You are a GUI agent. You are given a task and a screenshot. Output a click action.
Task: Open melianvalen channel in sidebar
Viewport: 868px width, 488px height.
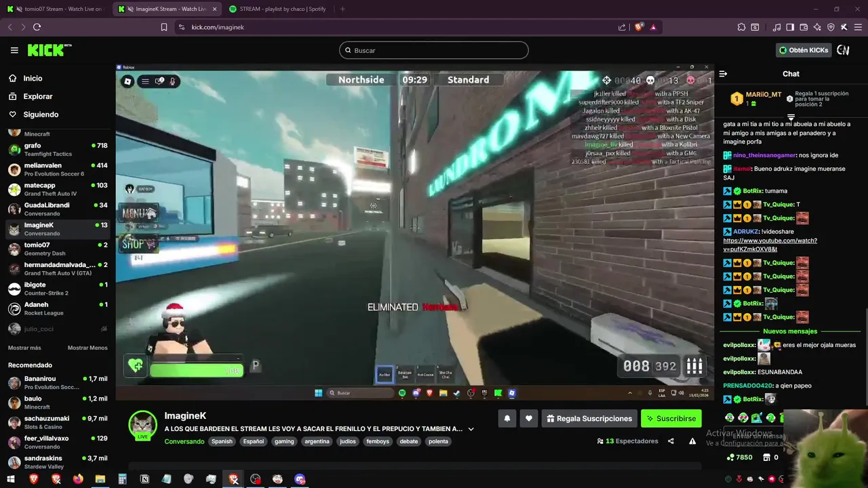58,169
